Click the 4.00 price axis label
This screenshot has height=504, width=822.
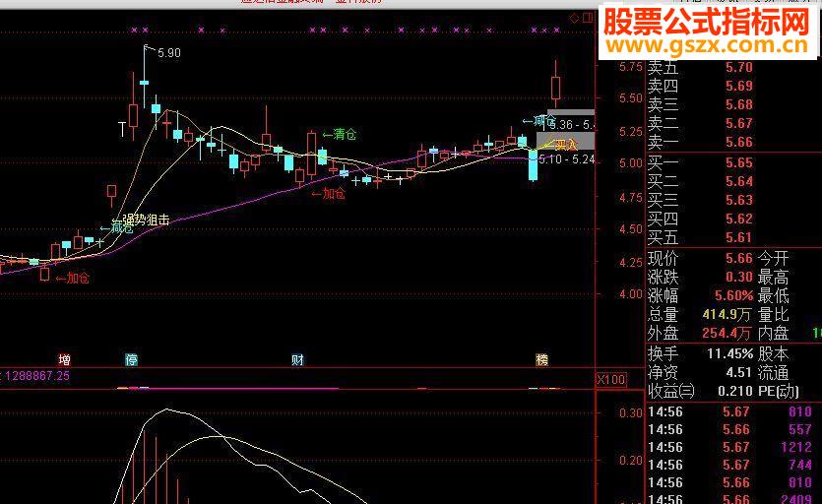coord(631,294)
